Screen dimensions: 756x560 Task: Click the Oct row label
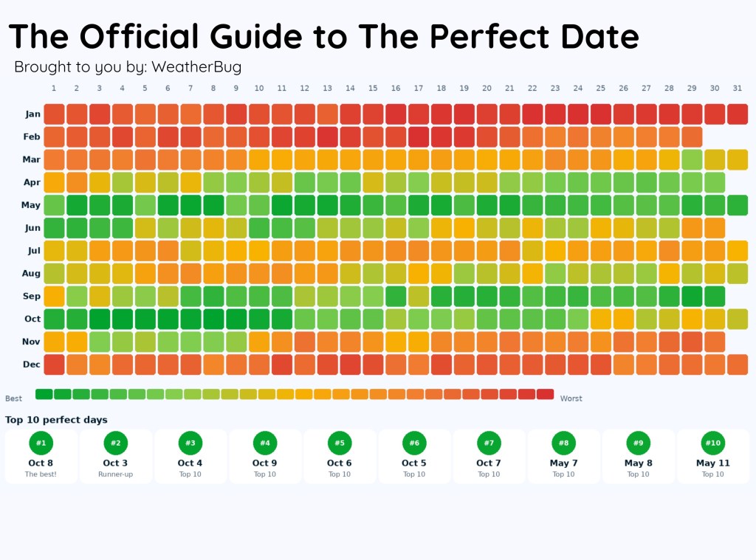tap(32, 319)
